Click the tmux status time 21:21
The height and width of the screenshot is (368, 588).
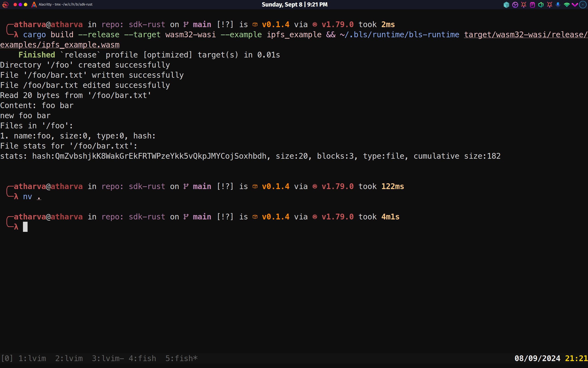pos(576,358)
